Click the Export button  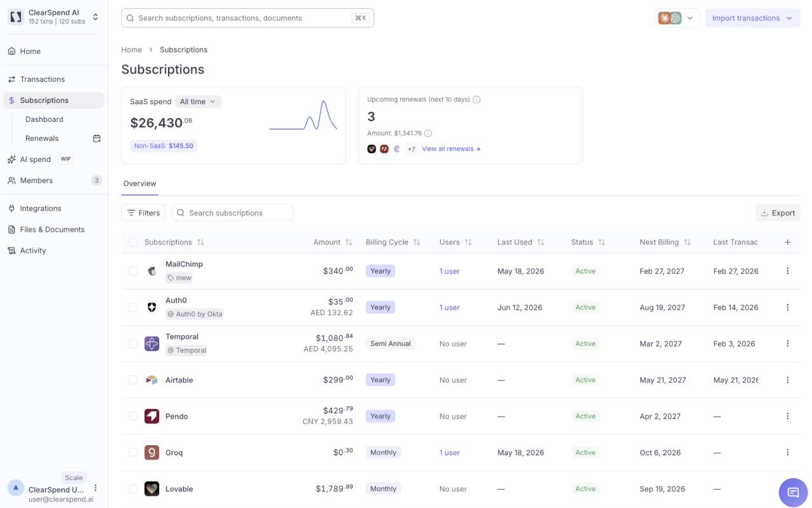778,213
